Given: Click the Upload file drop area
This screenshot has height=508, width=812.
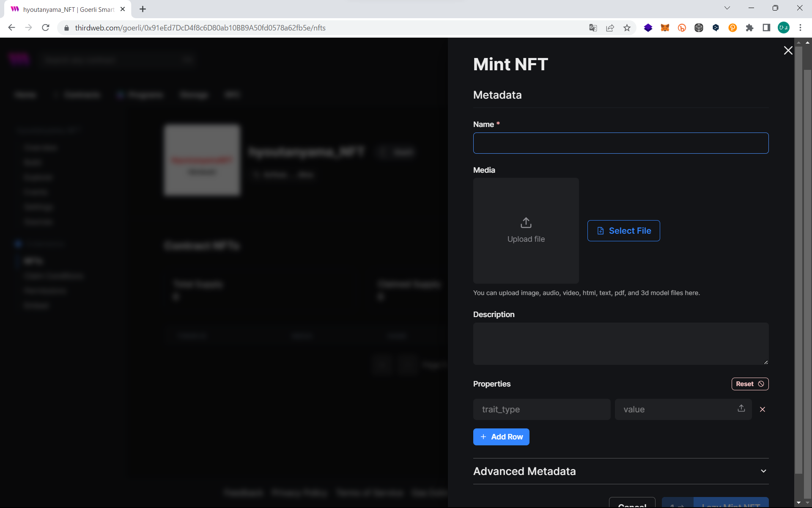Looking at the screenshot, I should pyautogui.click(x=526, y=231).
